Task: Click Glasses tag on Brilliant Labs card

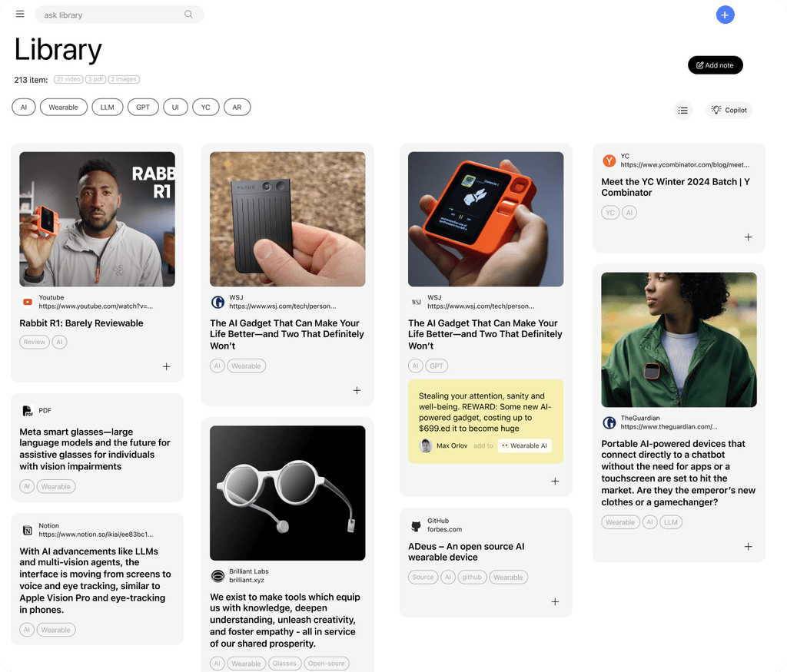Action: pos(284,664)
